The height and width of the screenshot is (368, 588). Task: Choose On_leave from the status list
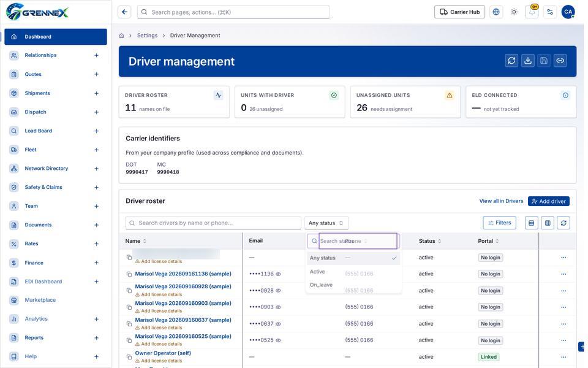[x=353, y=285]
